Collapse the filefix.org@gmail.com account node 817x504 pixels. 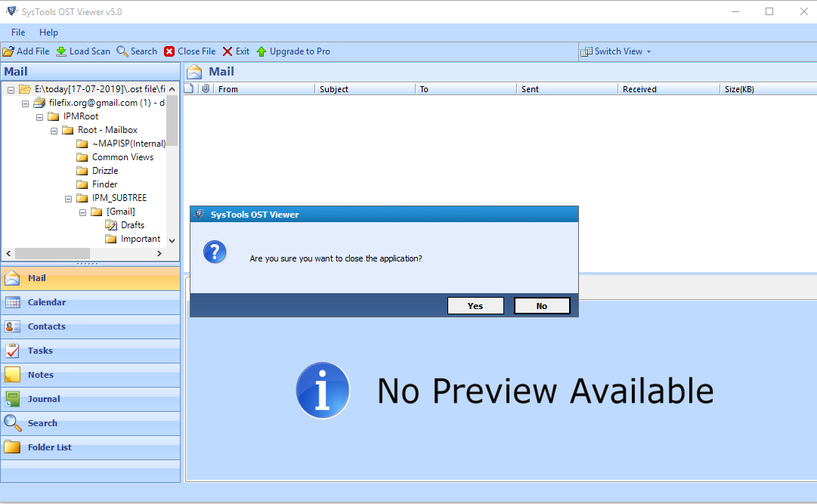pyautogui.click(x=25, y=104)
